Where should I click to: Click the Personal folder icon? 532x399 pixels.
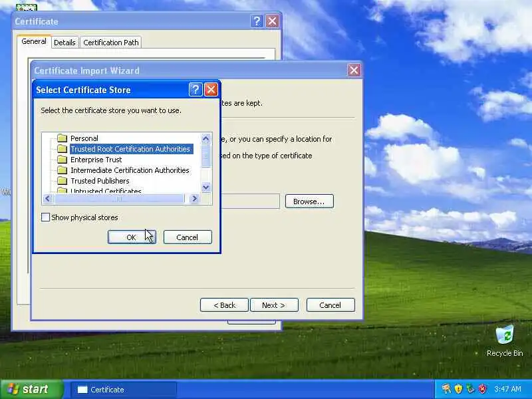tap(62, 138)
